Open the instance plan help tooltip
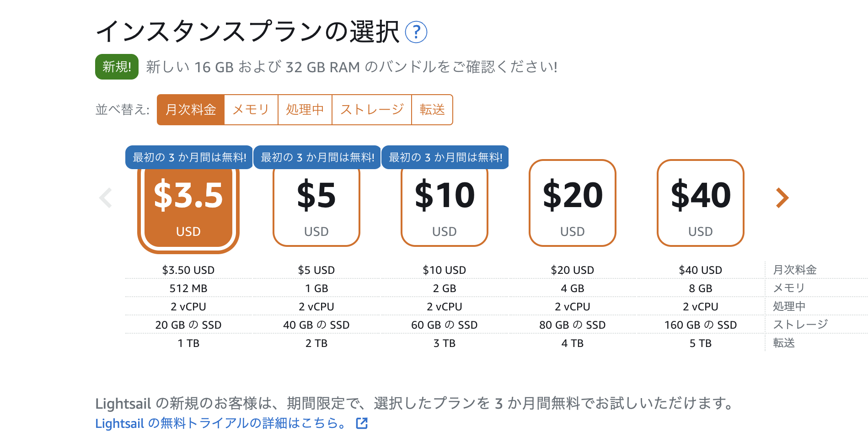868x448 pixels. pyautogui.click(x=417, y=32)
